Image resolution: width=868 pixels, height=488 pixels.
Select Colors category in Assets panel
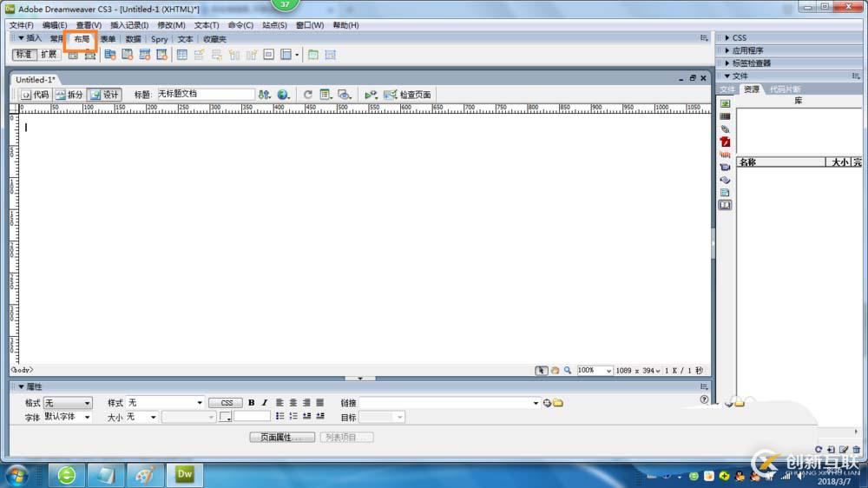pos(725,116)
